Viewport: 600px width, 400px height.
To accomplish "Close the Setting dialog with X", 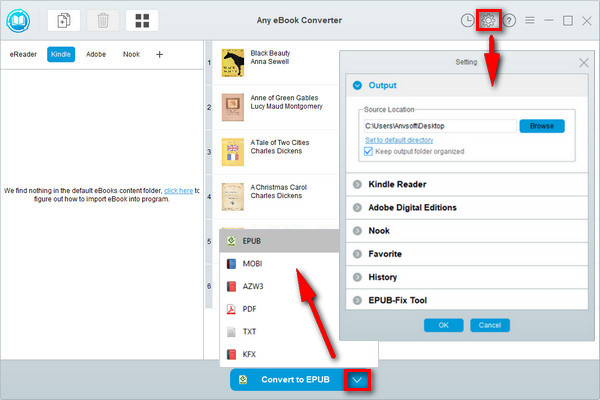I will tap(584, 62).
